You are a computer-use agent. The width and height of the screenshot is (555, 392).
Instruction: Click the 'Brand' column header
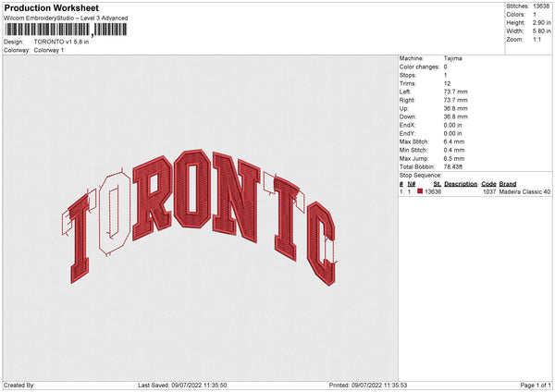coord(508,184)
